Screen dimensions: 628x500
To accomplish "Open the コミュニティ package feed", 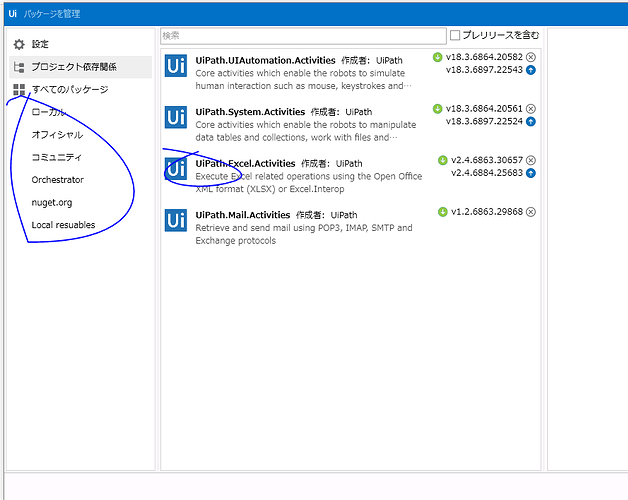I will tap(56, 157).
